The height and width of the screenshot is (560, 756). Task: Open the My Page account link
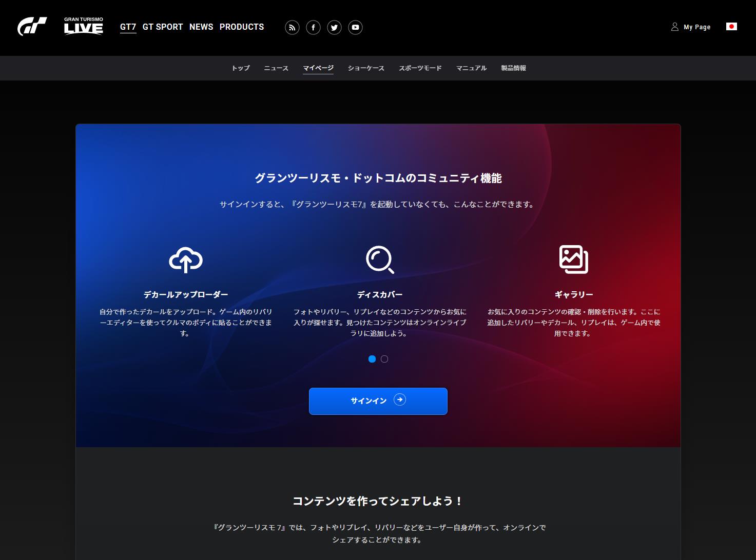(x=691, y=27)
